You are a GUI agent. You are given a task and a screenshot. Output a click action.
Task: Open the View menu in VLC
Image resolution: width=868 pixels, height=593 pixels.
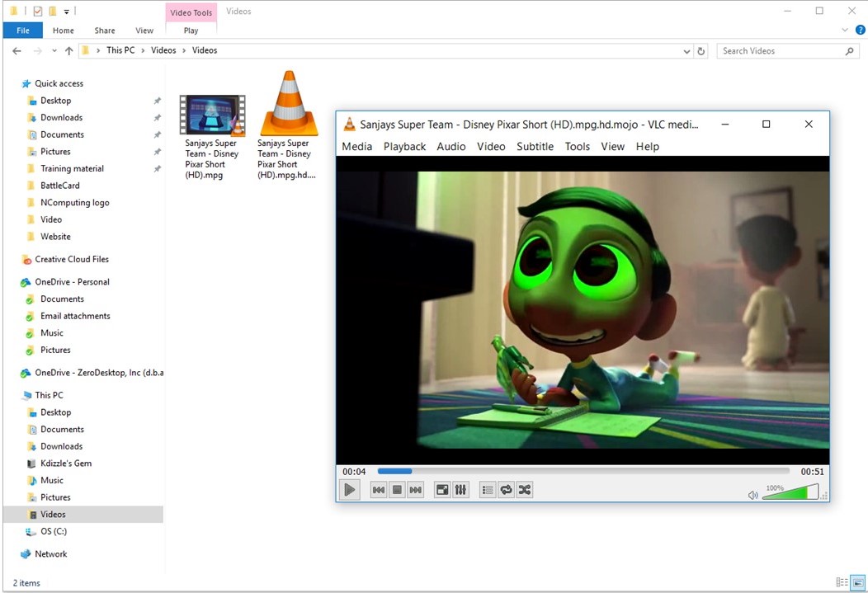(613, 147)
